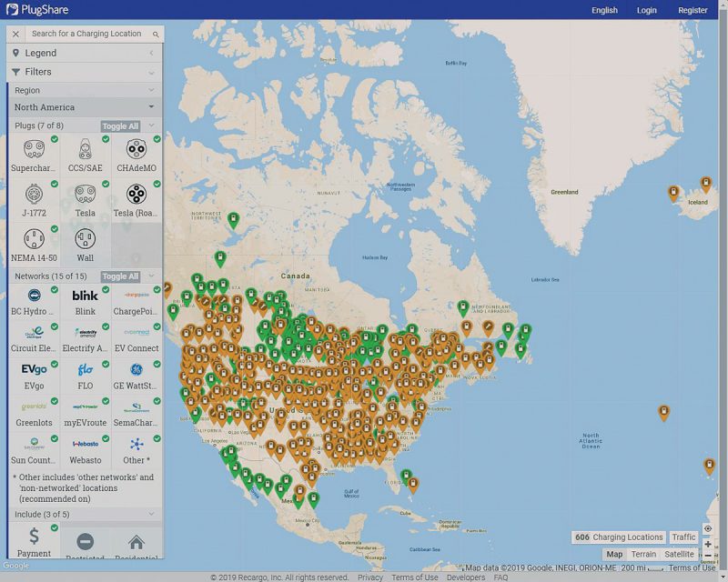Switch to Satellite view

pyautogui.click(x=679, y=554)
